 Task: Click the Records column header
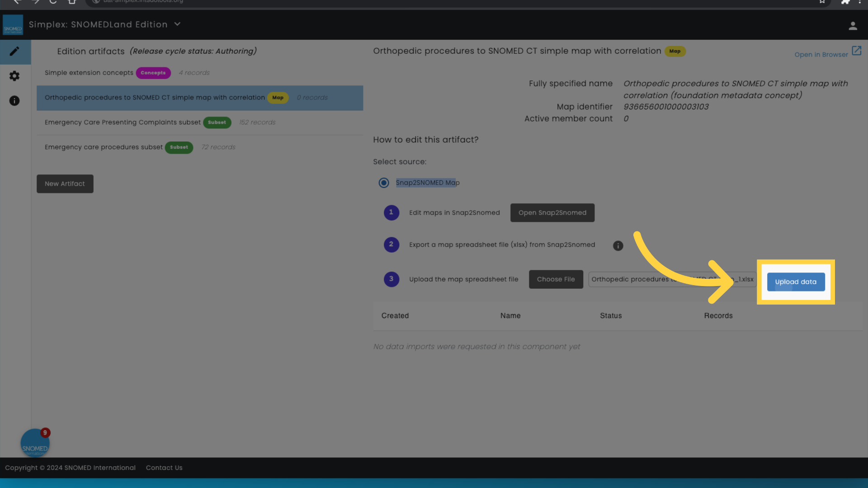click(x=718, y=316)
